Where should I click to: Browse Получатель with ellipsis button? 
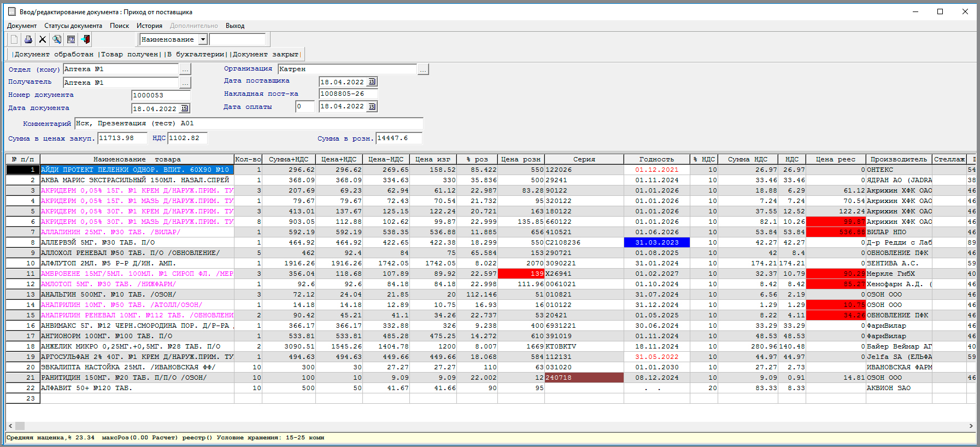[x=185, y=83]
